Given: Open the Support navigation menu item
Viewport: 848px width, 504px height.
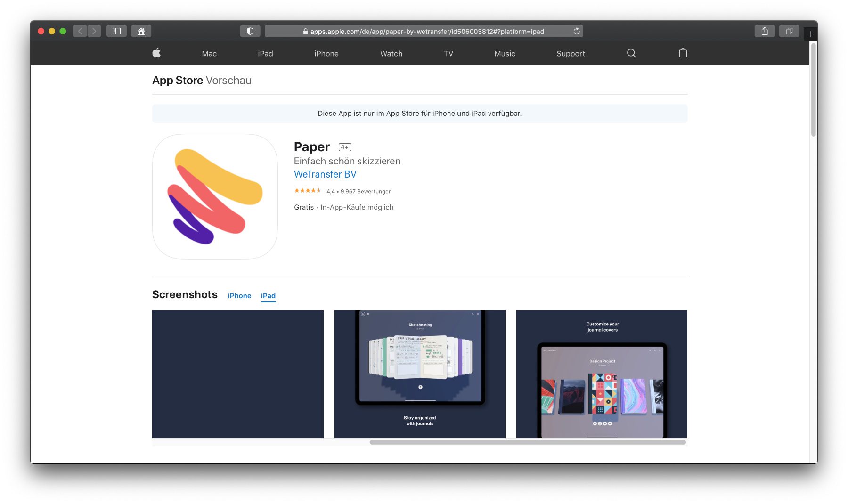Looking at the screenshot, I should (571, 54).
